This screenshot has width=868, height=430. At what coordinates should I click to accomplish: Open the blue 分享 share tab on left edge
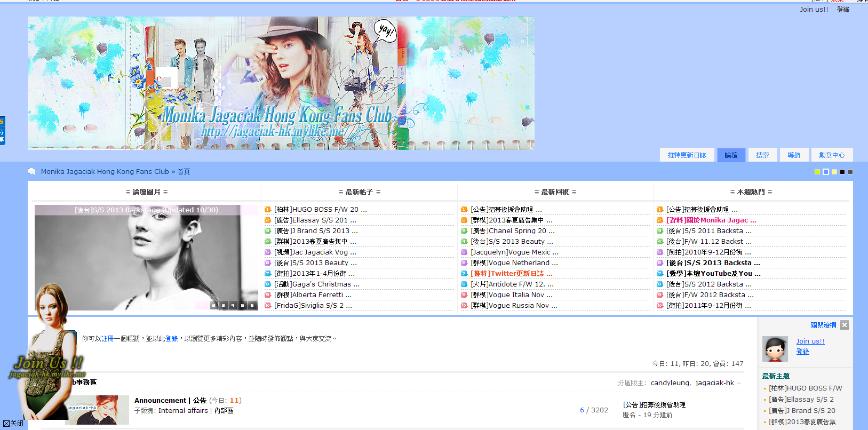(x=2, y=130)
